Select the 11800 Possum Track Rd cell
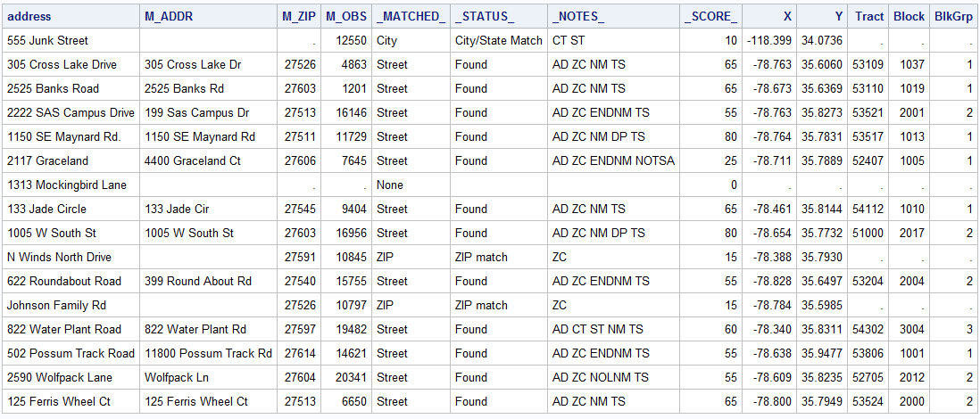 [x=208, y=354]
